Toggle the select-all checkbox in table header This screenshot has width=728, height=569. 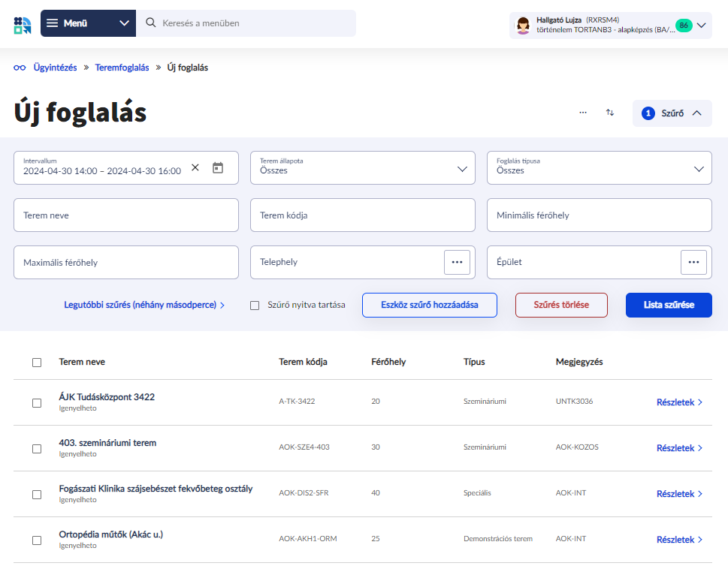click(x=37, y=363)
